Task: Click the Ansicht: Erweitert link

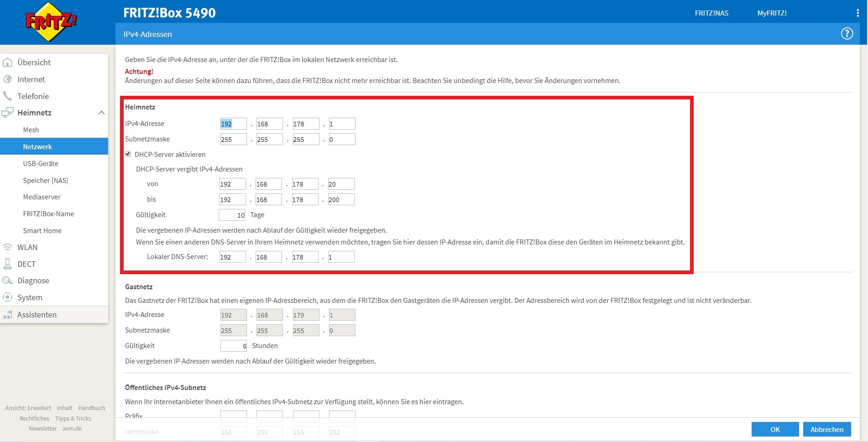Action: 28,408
